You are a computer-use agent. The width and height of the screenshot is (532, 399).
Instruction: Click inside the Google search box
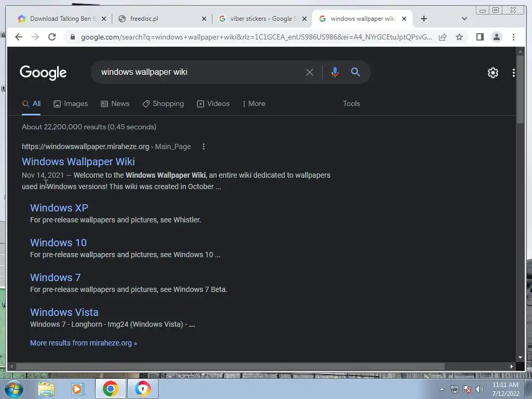(200, 72)
